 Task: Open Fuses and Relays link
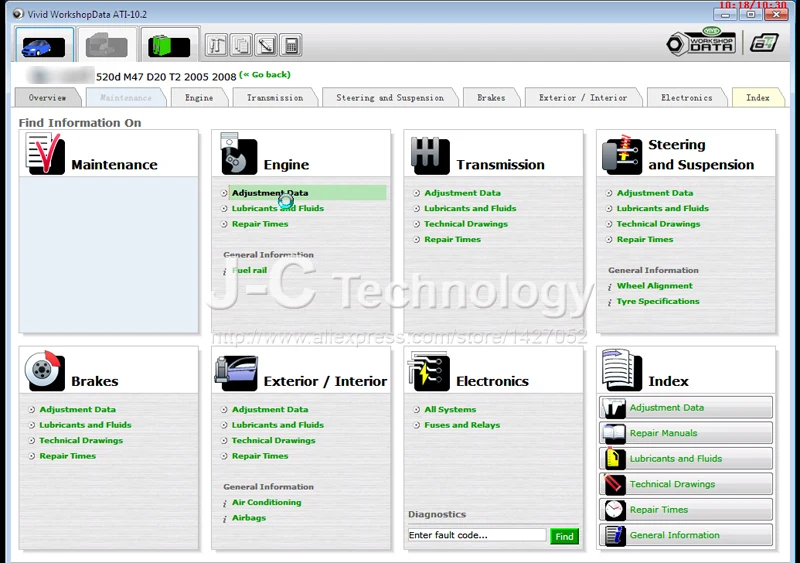[462, 425]
